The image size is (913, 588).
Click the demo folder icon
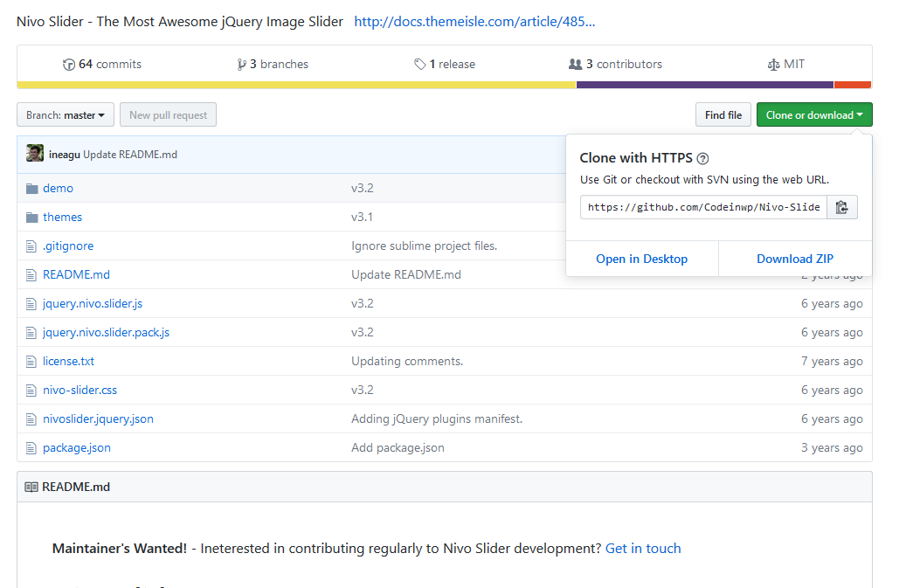click(x=32, y=189)
